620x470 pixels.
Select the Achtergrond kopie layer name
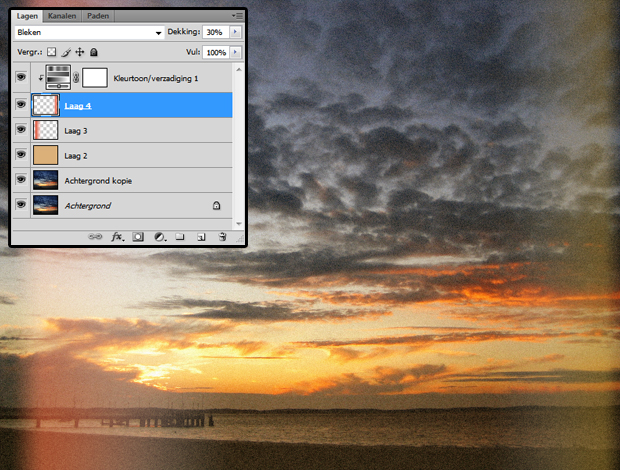[98, 181]
